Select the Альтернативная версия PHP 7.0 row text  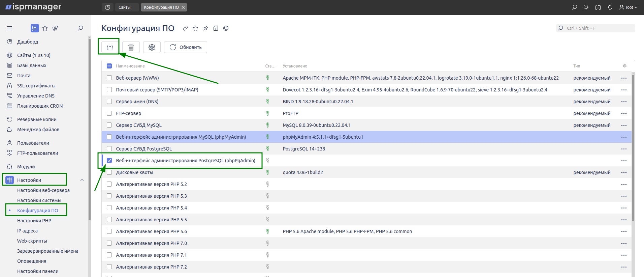point(151,243)
